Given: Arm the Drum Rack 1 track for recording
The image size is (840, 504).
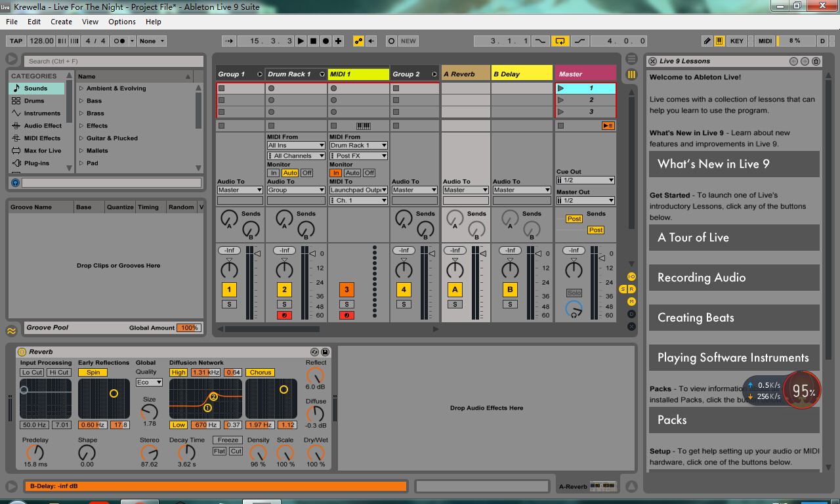Looking at the screenshot, I should [x=284, y=316].
